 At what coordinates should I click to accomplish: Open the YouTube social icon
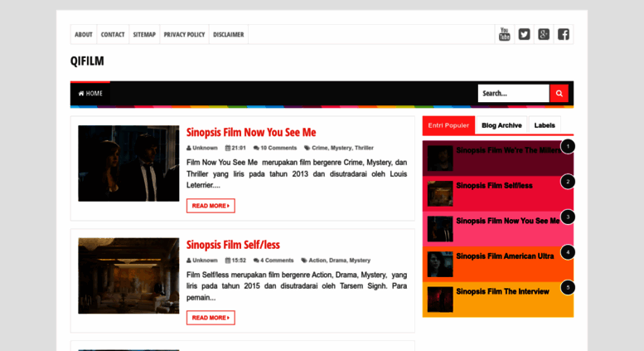click(505, 34)
